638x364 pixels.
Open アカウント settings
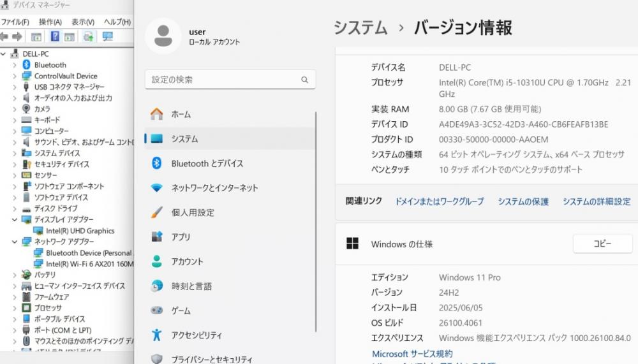[230, 261]
